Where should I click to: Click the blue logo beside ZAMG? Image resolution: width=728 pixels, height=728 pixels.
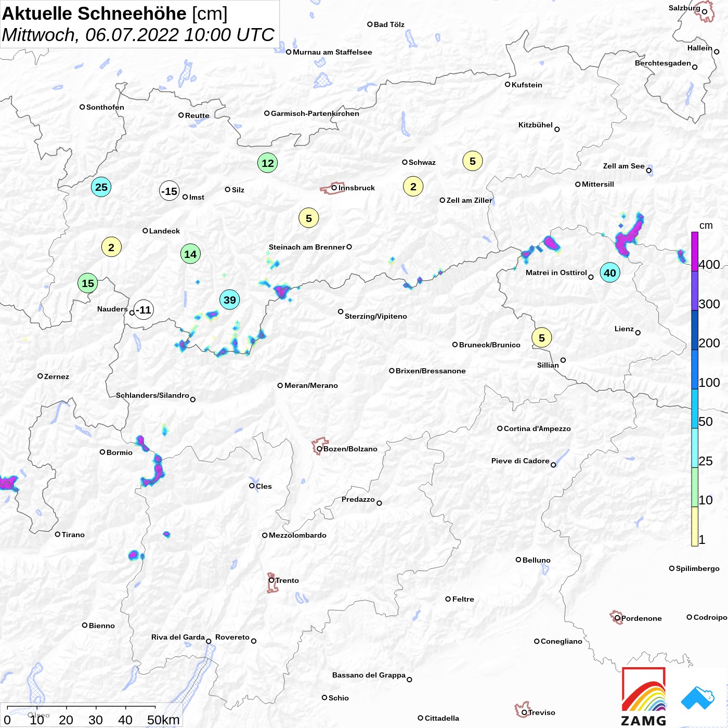coord(698,698)
